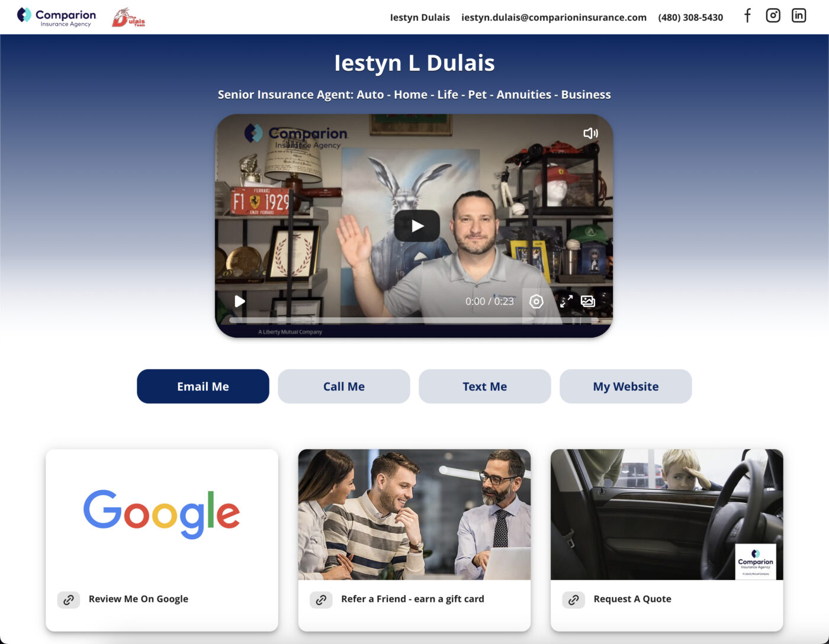
Task: Click the link icon on the Request A Quote card
Action: click(573, 600)
